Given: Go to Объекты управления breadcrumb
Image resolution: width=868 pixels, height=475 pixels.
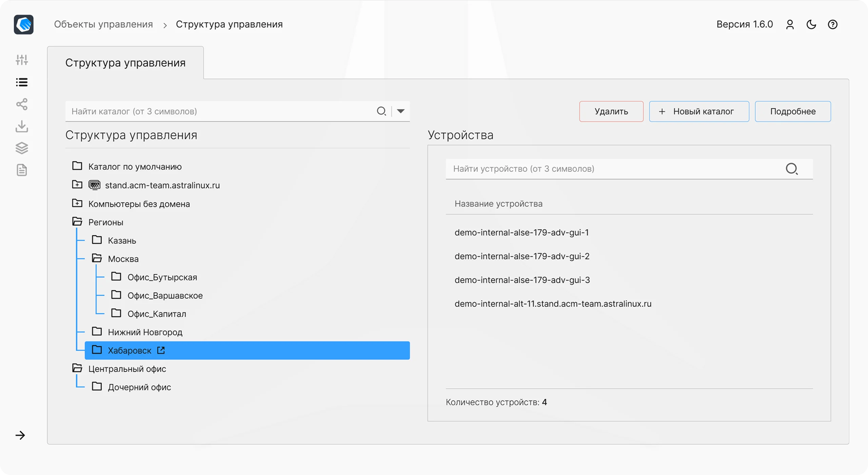Looking at the screenshot, I should click(x=103, y=24).
